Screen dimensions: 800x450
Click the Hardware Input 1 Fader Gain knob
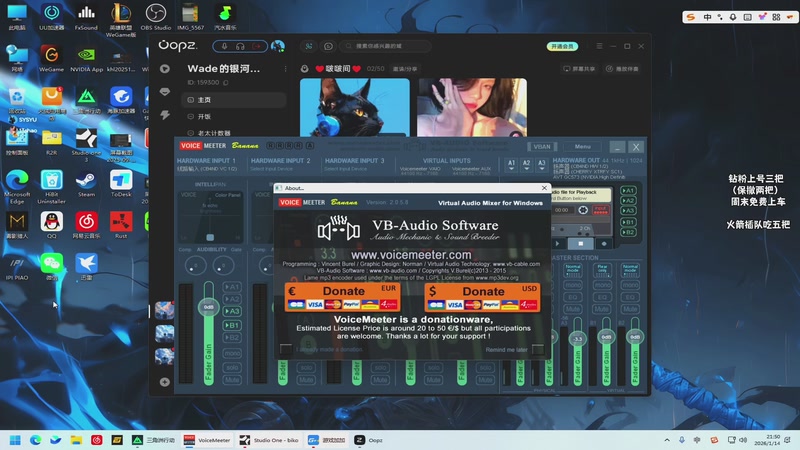coord(209,307)
